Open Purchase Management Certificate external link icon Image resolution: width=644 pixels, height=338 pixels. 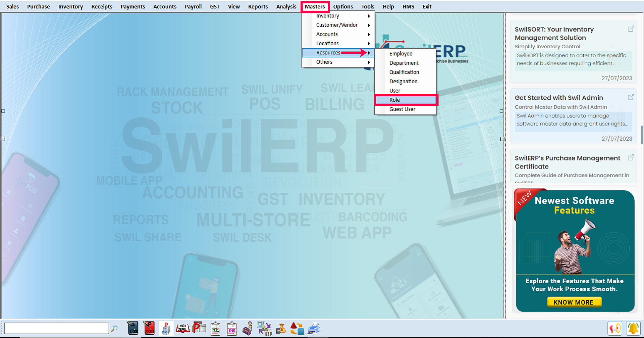point(631,157)
